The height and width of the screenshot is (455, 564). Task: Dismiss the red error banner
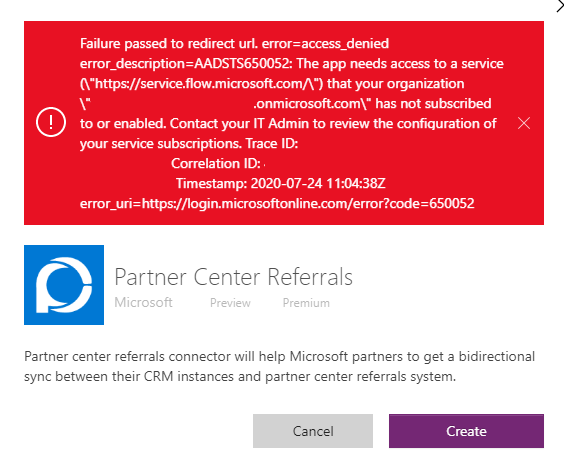click(x=524, y=123)
